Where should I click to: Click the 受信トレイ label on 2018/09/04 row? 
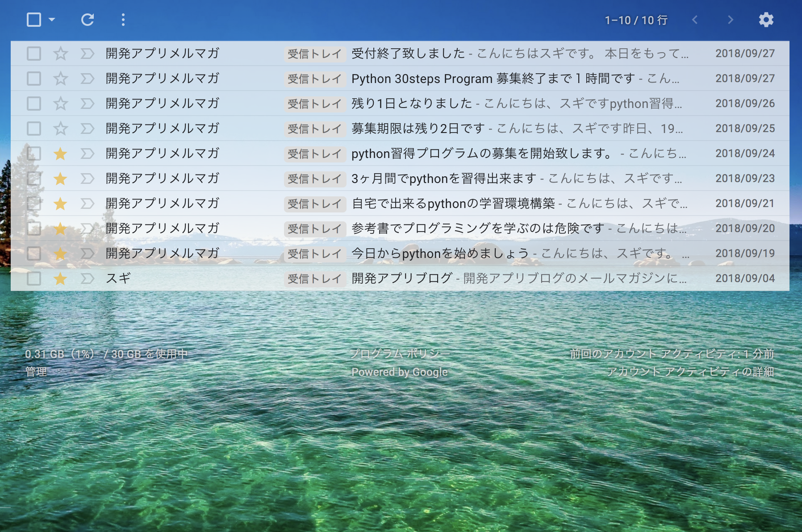[x=315, y=279]
